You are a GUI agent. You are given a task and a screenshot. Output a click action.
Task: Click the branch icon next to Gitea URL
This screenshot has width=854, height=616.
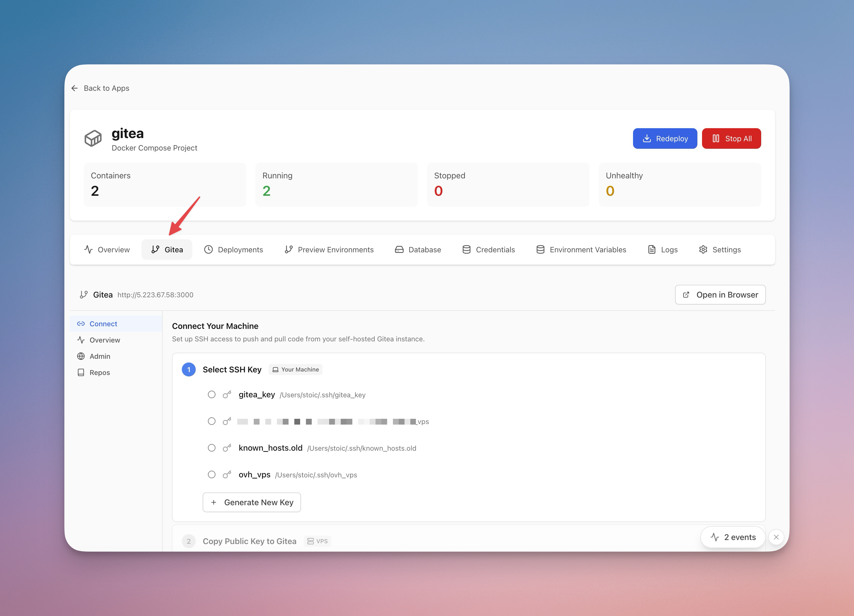(84, 295)
